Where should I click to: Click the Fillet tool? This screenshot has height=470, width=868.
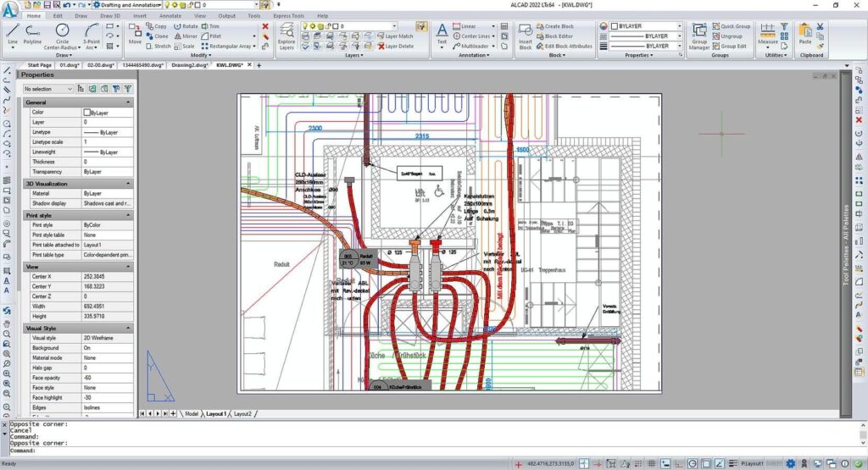[211, 36]
